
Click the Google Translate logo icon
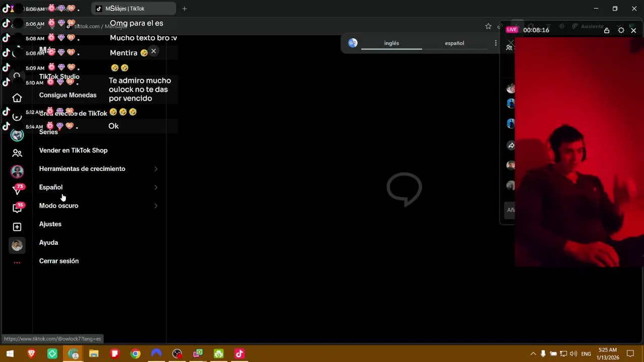353,43
